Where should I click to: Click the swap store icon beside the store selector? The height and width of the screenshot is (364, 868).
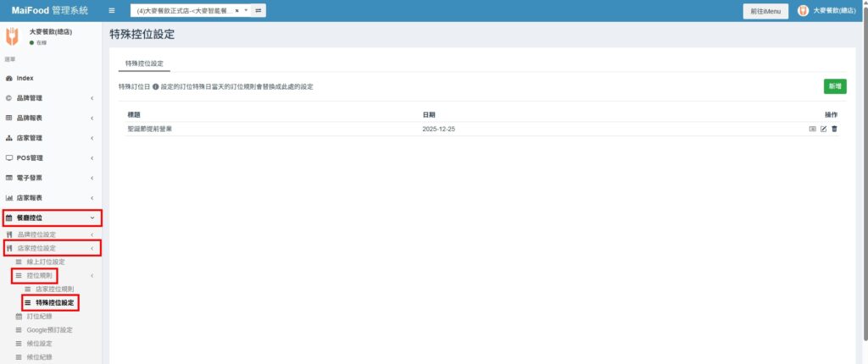[259, 10]
